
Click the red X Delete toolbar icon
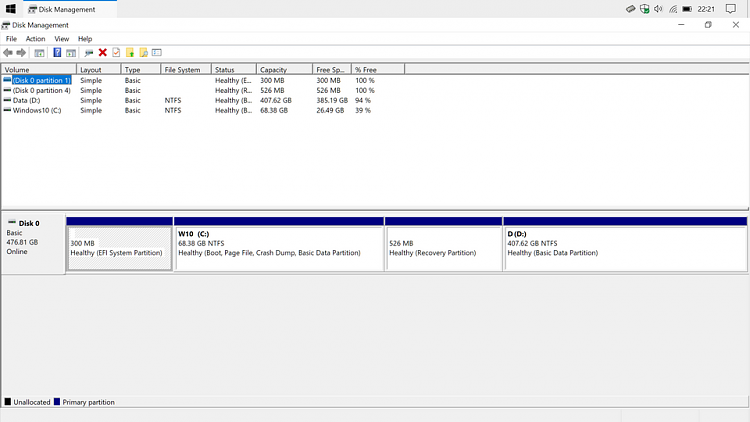click(102, 52)
